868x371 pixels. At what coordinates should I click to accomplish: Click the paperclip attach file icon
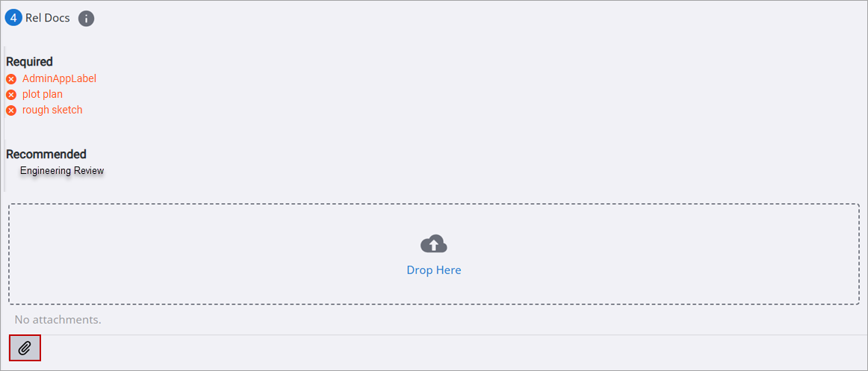coord(25,348)
